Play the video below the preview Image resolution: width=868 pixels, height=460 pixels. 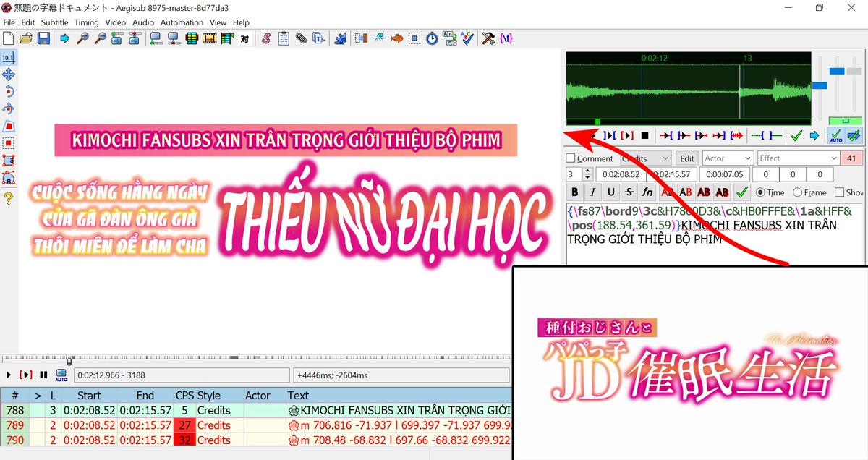point(9,375)
